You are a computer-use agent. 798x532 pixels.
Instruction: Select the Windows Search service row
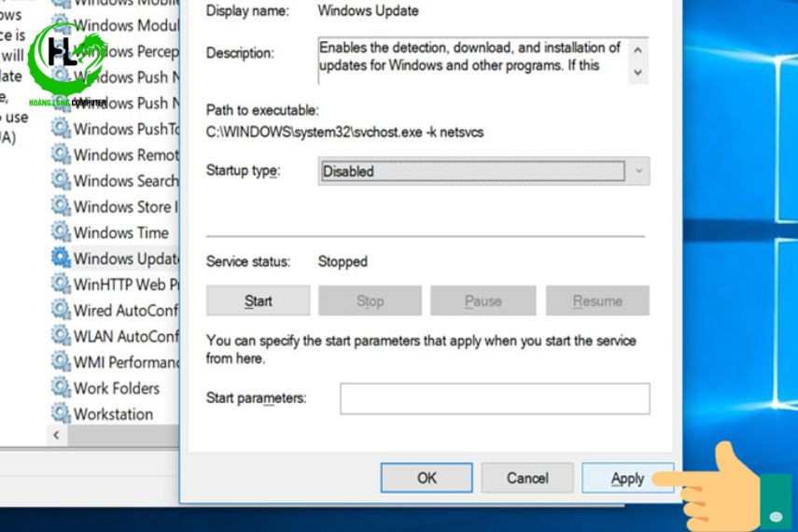tap(115, 181)
